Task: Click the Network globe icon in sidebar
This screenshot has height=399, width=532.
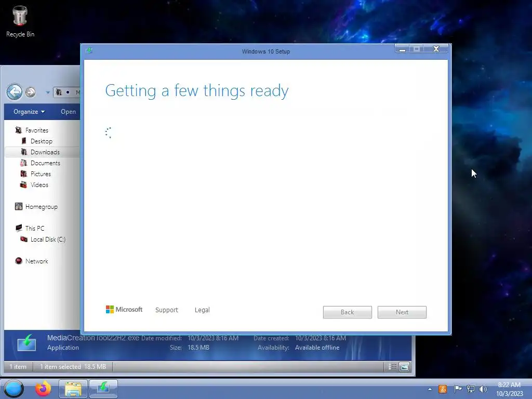Action: [x=19, y=261]
